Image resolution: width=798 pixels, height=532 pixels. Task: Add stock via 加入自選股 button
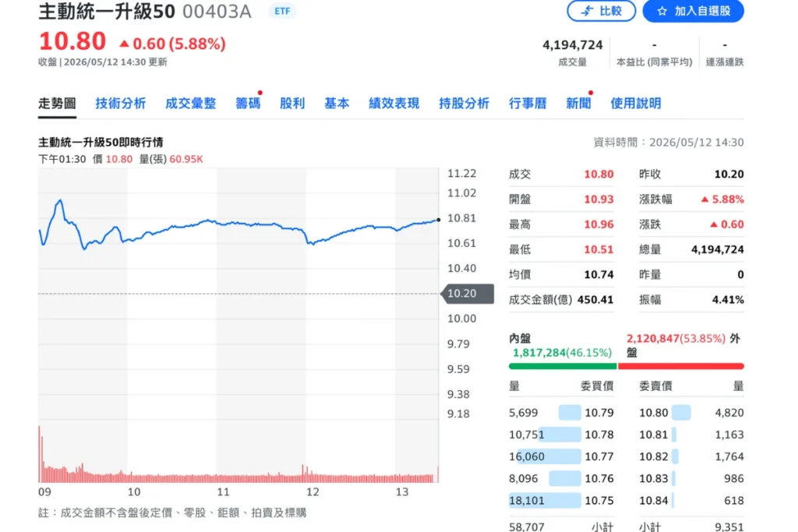click(693, 11)
